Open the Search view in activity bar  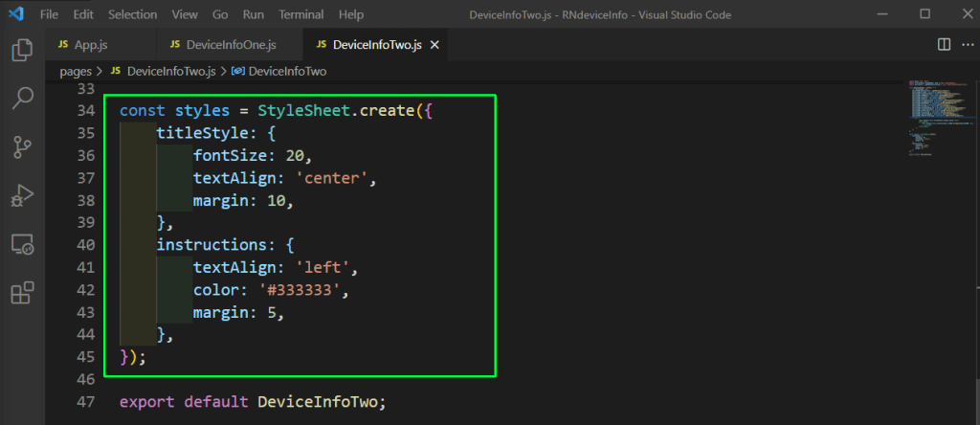click(x=22, y=97)
